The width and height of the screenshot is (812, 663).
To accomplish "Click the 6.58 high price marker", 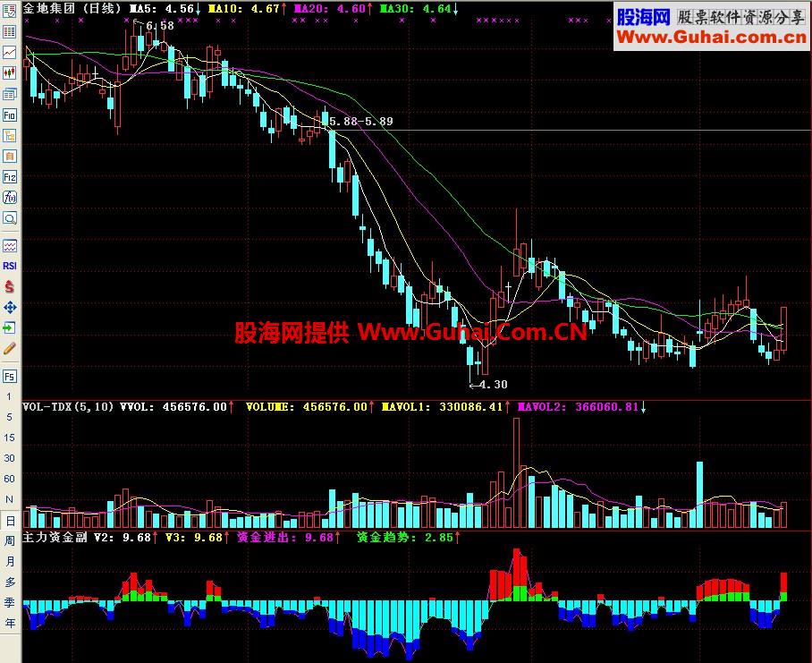I will [x=160, y=25].
